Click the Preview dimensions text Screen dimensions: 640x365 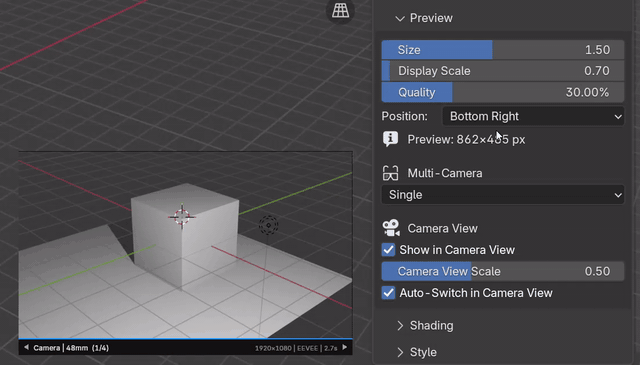[x=466, y=140]
